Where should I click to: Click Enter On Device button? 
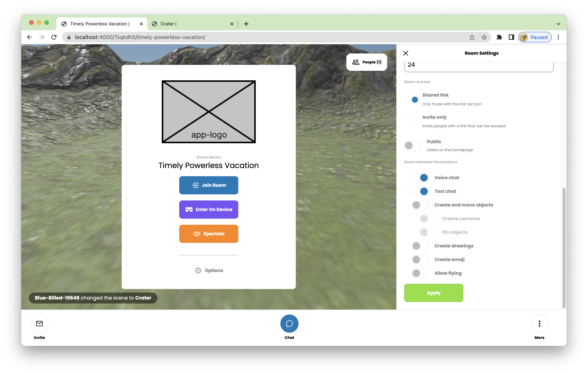[x=209, y=209]
